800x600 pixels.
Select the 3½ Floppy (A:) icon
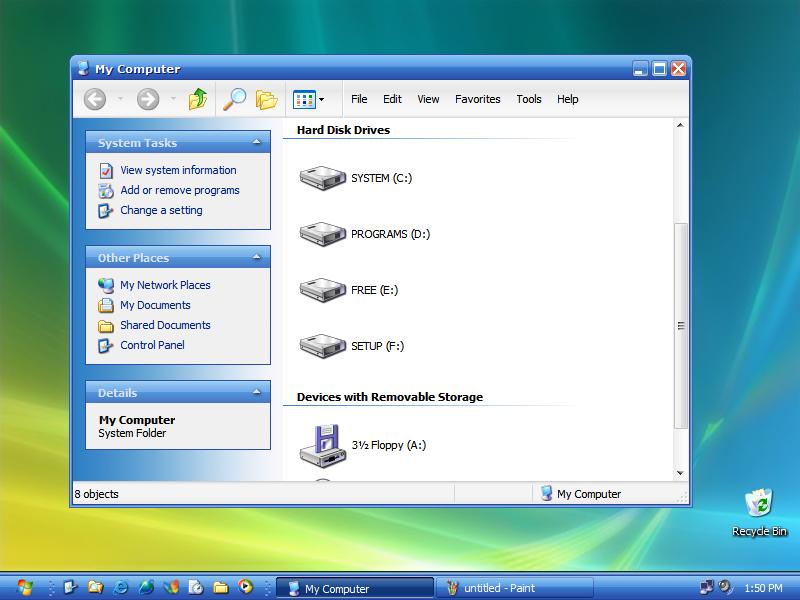(x=322, y=445)
